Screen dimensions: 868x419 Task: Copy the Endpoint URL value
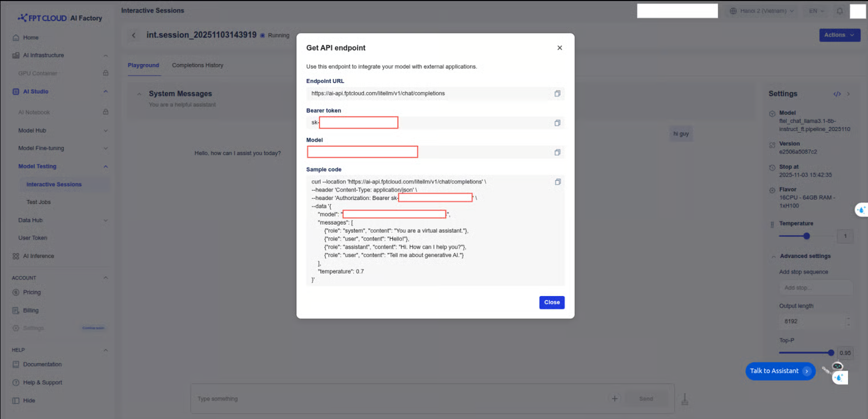coord(557,93)
